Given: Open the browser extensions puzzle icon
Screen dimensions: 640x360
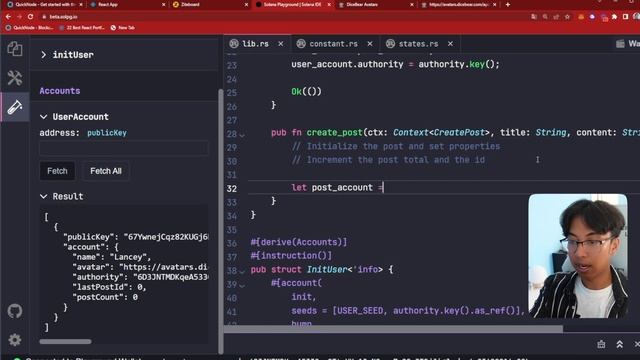Looking at the screenshot, I should tap(614, 17).
